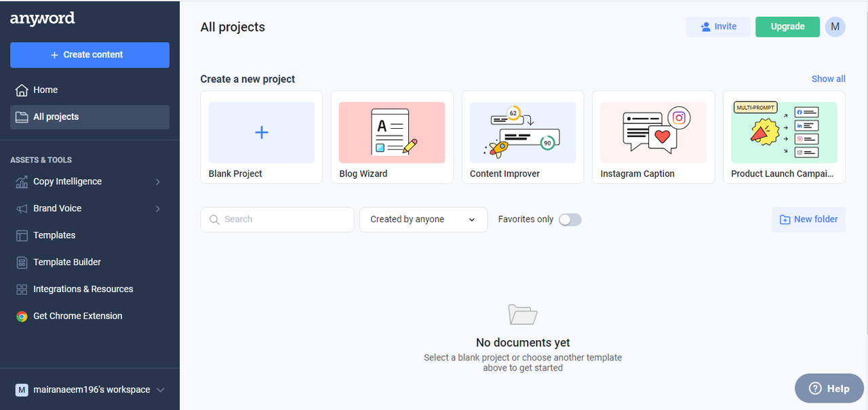This screenshot has width=868, height=410.
Task: Select the Content Improver template card
Action: pos(523,137)
